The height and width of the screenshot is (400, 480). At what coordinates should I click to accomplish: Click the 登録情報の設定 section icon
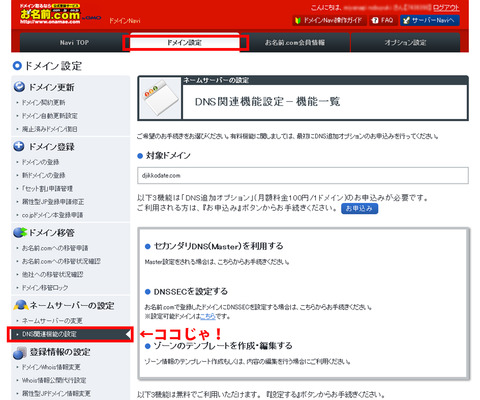(20, 352)
